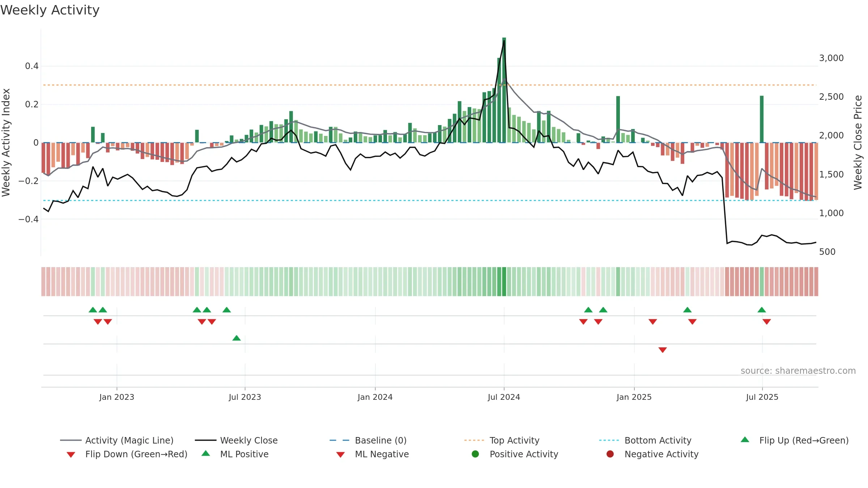Click the Weekly Activity chart title
This screenshot has width=868, height=488.
[50, 10]
